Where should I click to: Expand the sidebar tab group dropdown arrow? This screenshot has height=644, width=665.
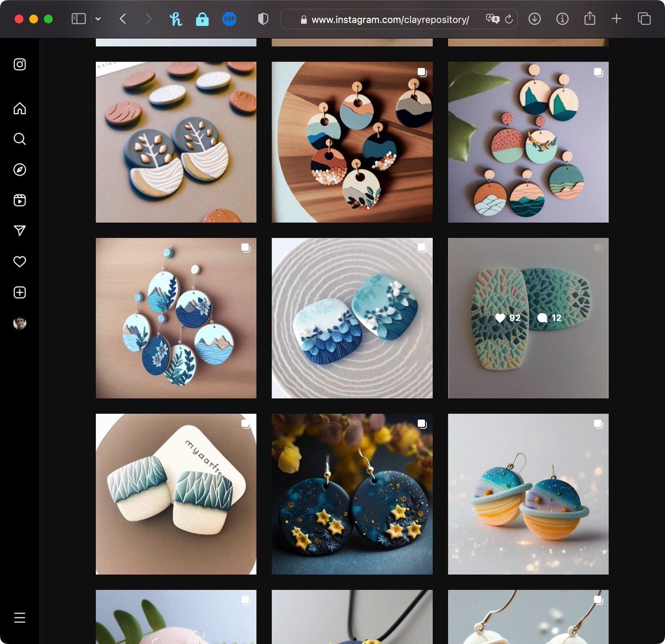(x=98, y=19)
